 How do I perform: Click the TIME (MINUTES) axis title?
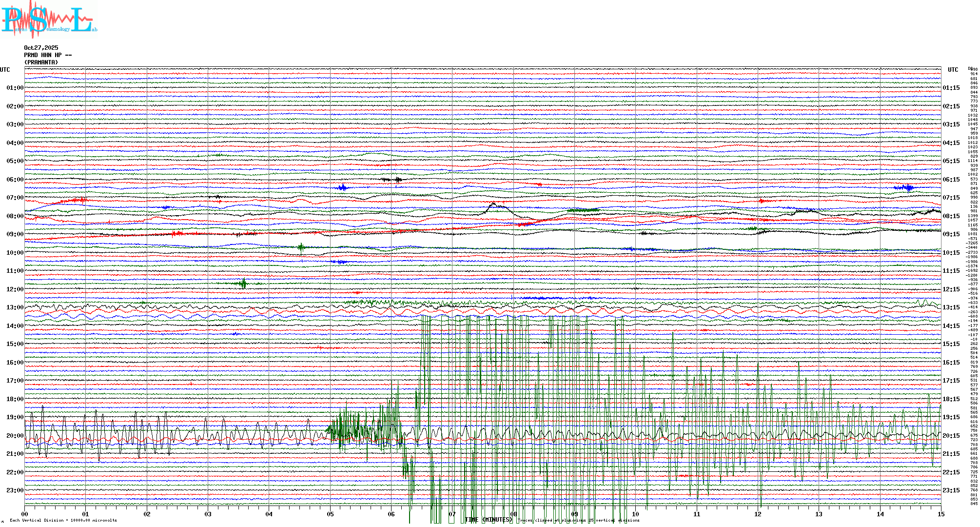(x=488, y=520)
